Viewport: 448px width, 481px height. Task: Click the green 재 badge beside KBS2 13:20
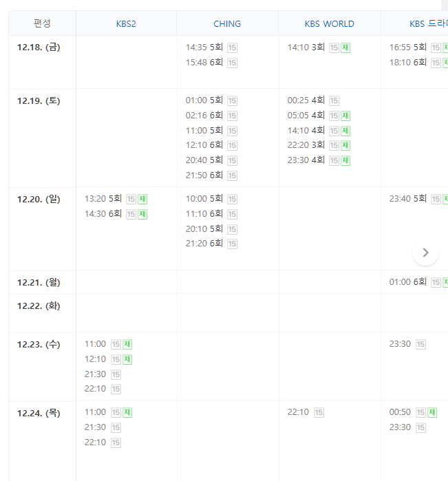(x=142, y=199)
